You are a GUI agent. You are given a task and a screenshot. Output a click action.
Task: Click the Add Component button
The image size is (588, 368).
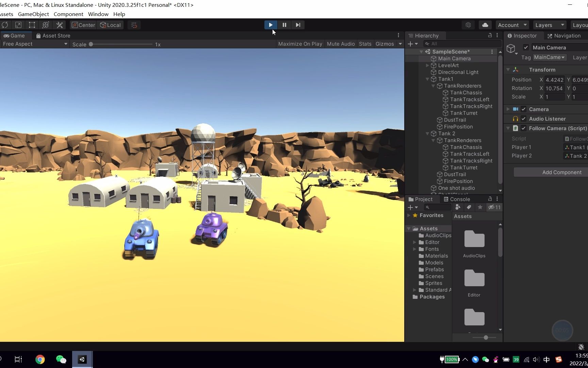pos(561,172)
